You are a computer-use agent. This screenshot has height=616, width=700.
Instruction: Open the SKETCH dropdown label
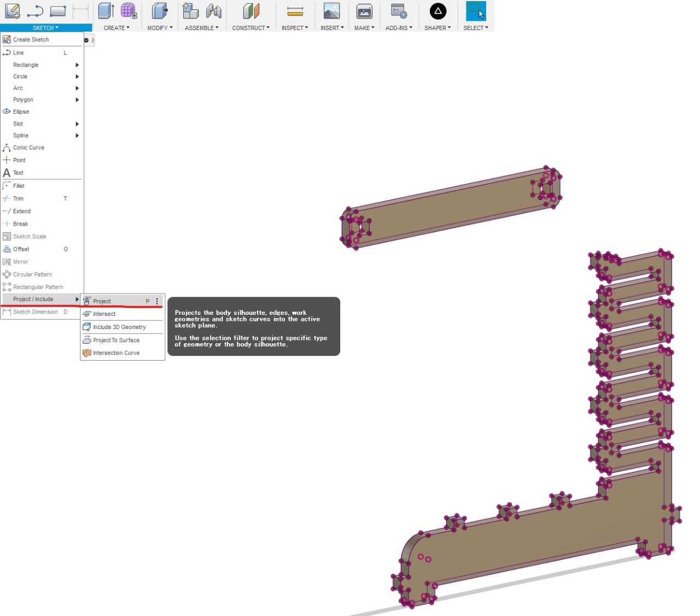point(45,28)
